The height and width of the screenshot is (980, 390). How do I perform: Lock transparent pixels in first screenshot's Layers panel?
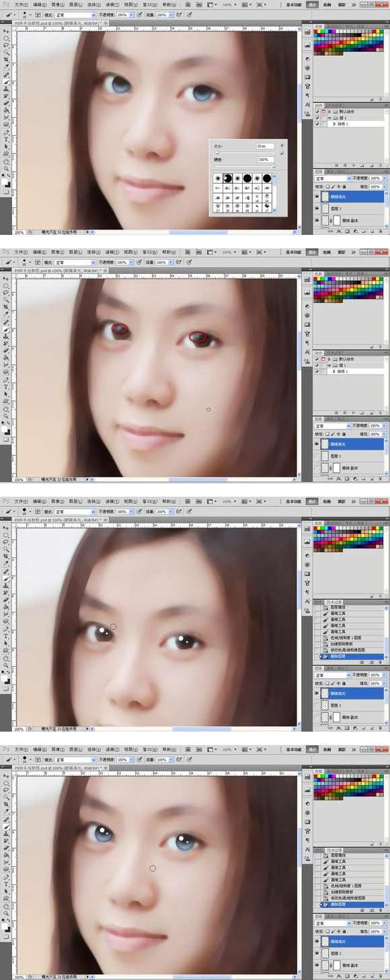coord(327,186)
